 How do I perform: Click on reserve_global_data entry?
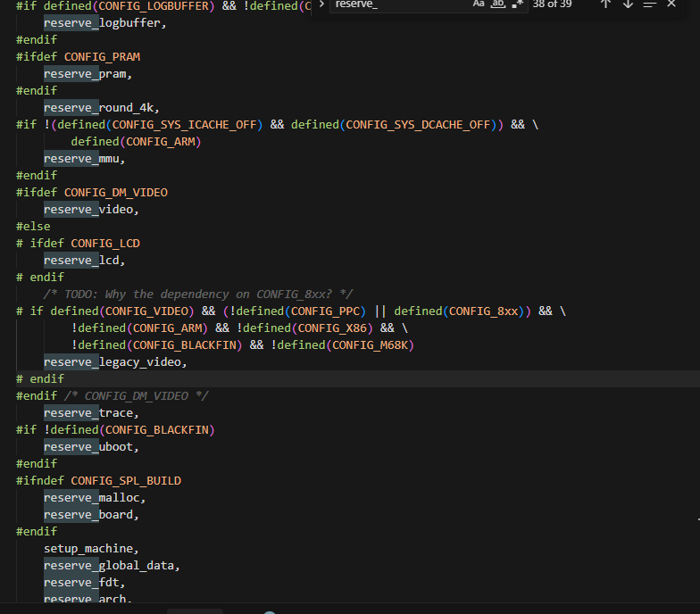(x=112, y=566)
